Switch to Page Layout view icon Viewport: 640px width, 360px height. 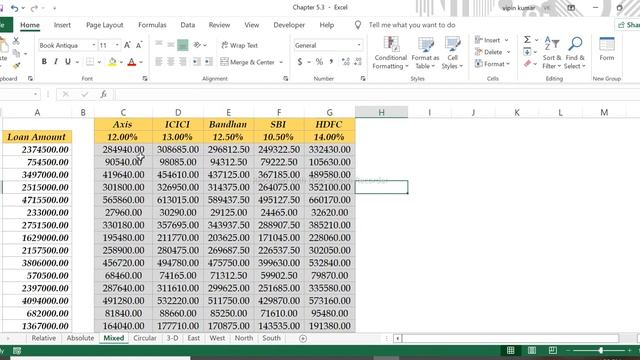click(x=532, y=350)
